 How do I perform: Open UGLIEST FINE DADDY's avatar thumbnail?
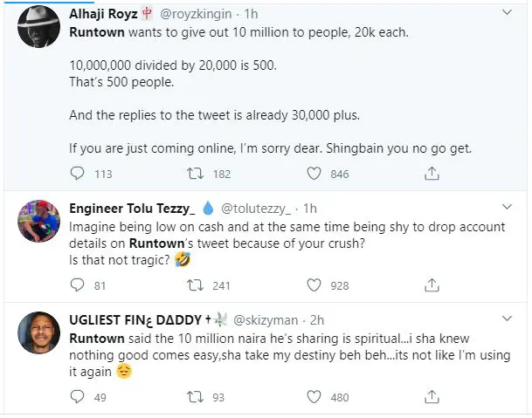pos(41,334)
